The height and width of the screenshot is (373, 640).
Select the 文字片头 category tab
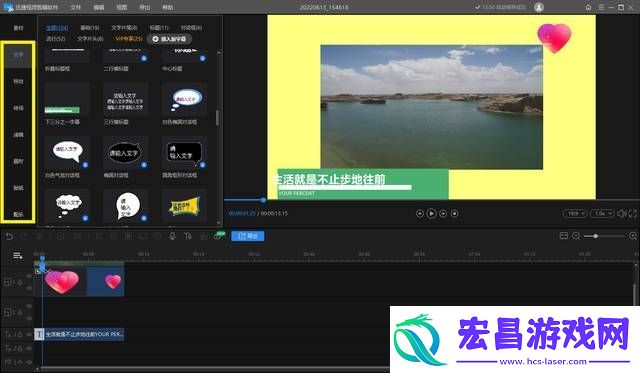(x=90, y=39)
